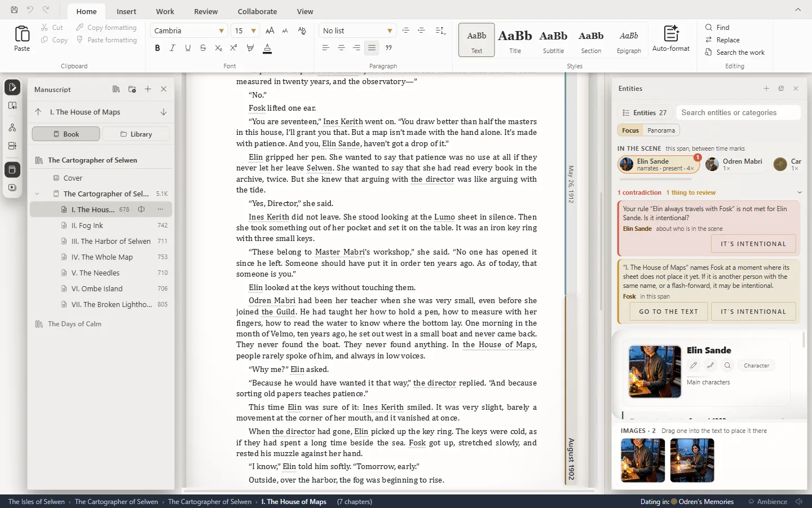The image size is (812, 508).
Task: Enable justified text alignment
Action: (372, 48)
